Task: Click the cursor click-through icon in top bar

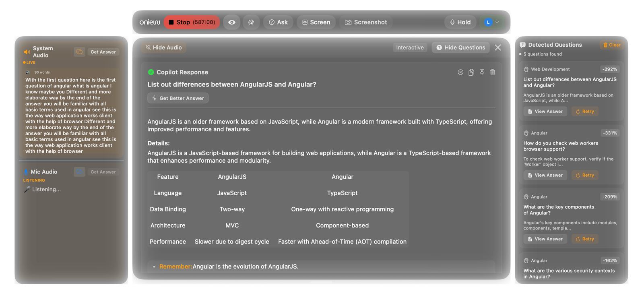Action: (251, 22)
